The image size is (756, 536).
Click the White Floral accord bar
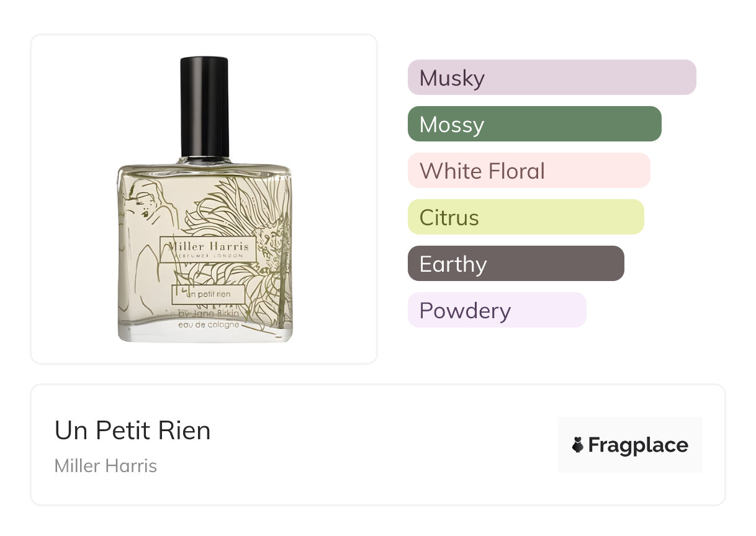tap(529, 171)
